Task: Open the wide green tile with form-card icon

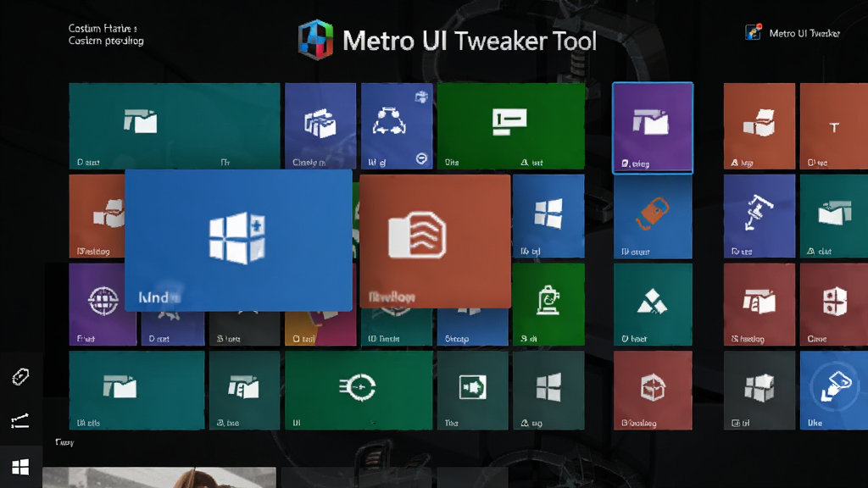Action: pos(510,125)
